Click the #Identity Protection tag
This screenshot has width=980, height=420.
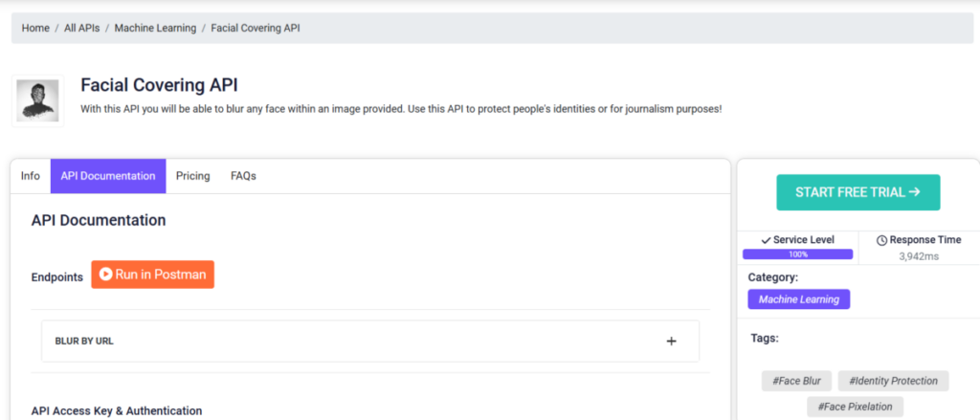893,381
